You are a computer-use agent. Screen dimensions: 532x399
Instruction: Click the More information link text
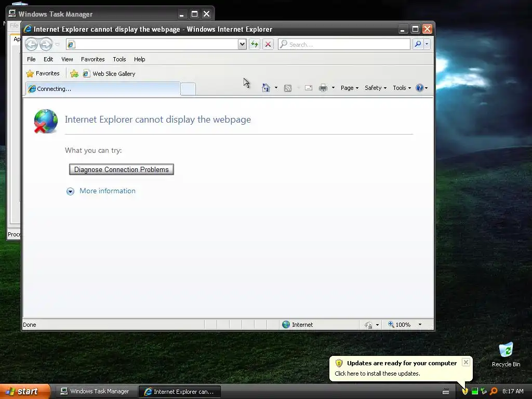(108, 191)
